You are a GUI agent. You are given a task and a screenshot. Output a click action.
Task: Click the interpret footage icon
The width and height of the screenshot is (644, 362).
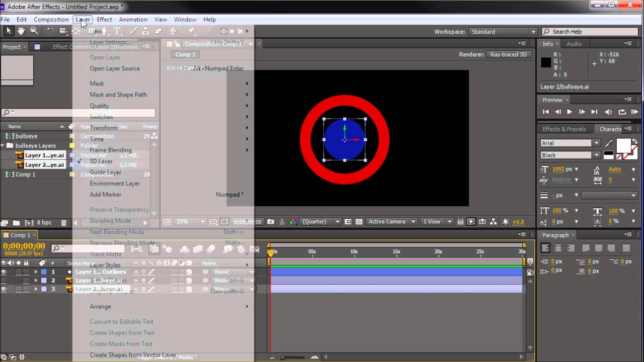pyautogui.click(x=5, y=223)
